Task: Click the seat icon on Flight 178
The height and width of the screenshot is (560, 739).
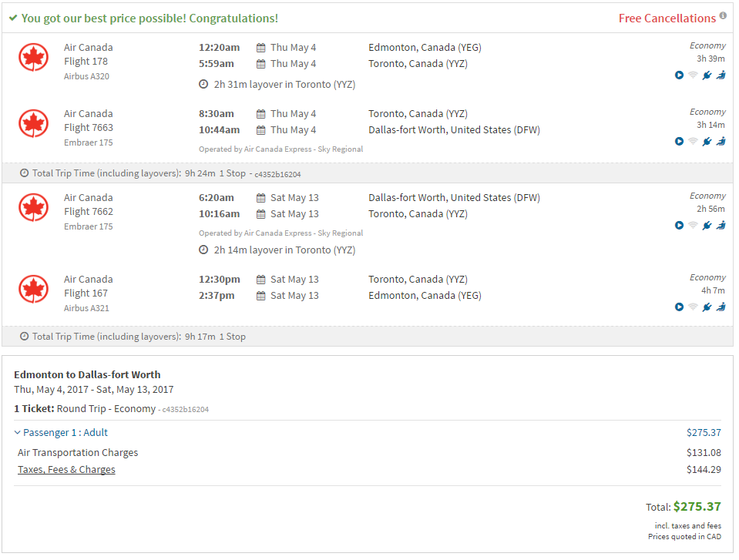Action: [x=721, y=75]
